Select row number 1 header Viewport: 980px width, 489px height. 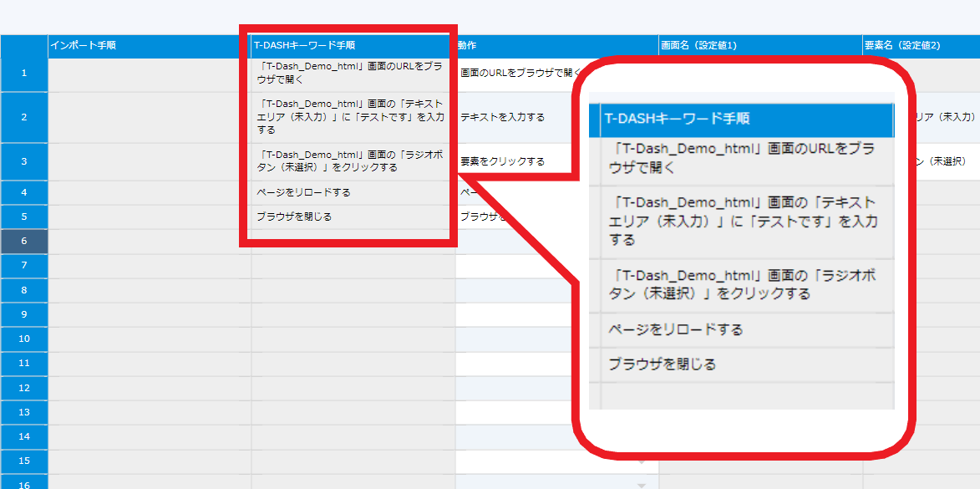tap(23, 74)
